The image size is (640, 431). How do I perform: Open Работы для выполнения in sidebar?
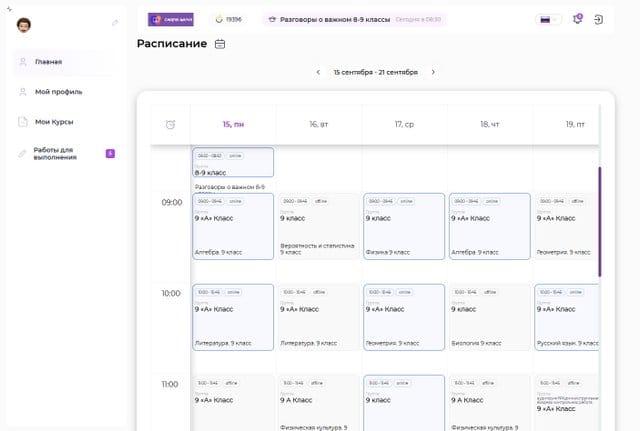[x=62, y=153]
